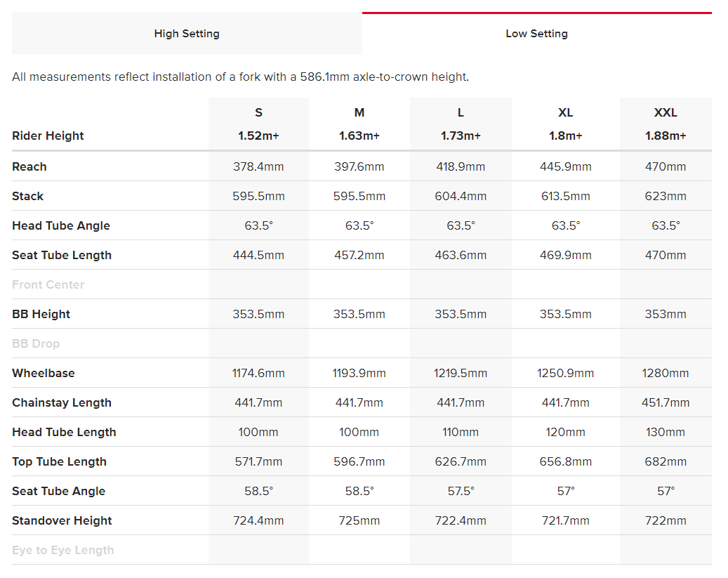
Task: Click the Standover Height row label
Action: click(62, 520)
